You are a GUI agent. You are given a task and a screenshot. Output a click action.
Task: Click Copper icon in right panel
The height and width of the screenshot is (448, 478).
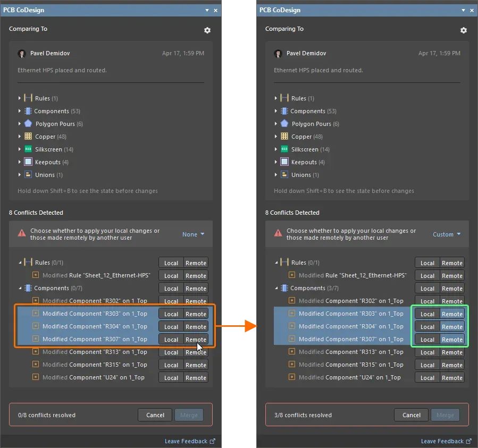pyautogui.click(x=284, y=136)
